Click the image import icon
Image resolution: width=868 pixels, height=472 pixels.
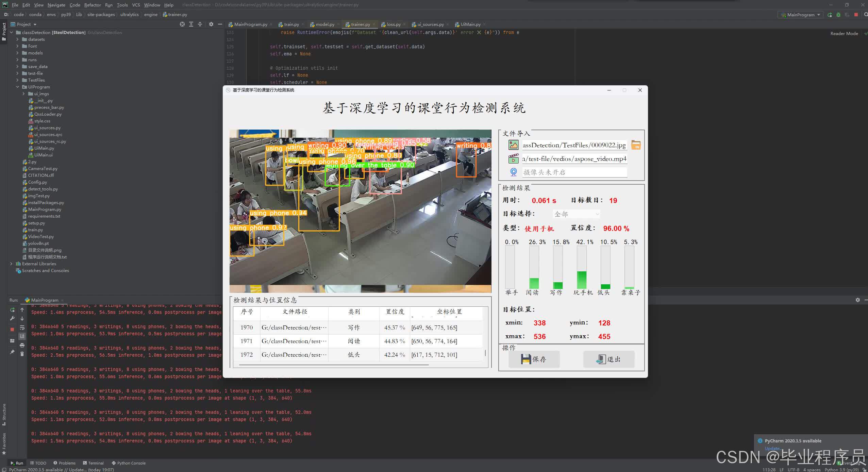point(513,145)
